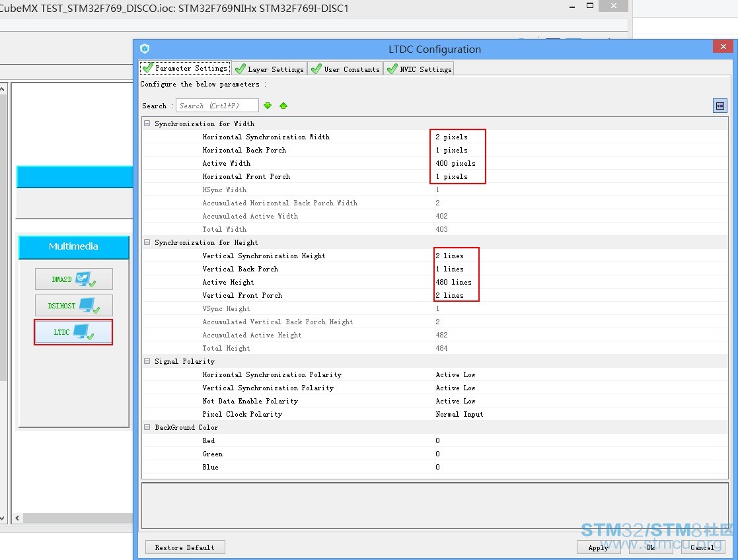Select the HSync Width row
This screenshot has width=738, height=560.
pos(435,190)
